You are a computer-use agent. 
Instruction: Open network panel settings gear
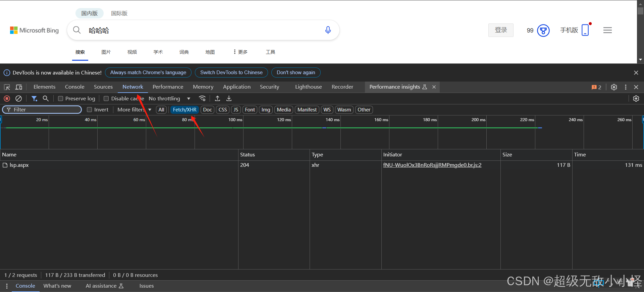click(x=636, y=98)
